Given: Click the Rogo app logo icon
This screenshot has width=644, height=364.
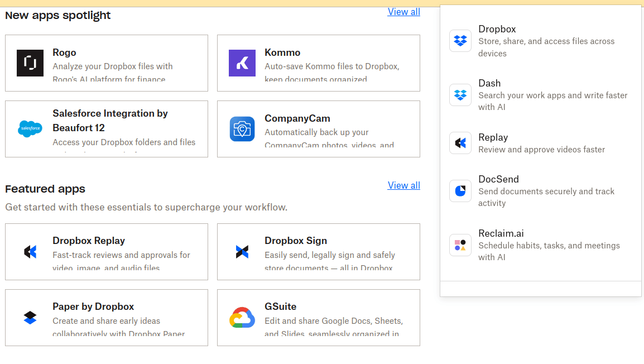Looking at the screenshot, I should [x=30, y=63].
